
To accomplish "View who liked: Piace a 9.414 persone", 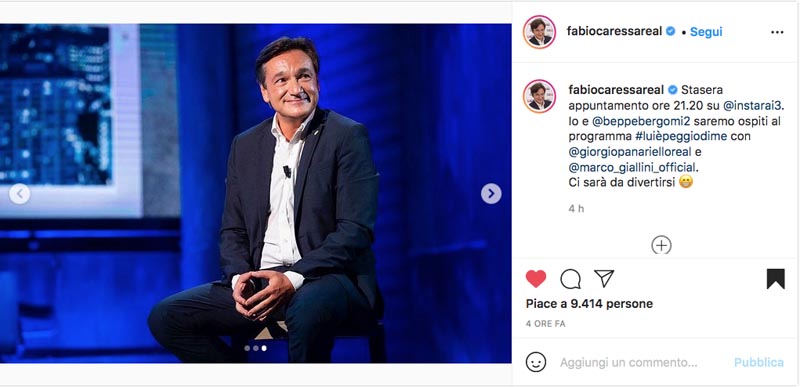I will coord(589,304).
